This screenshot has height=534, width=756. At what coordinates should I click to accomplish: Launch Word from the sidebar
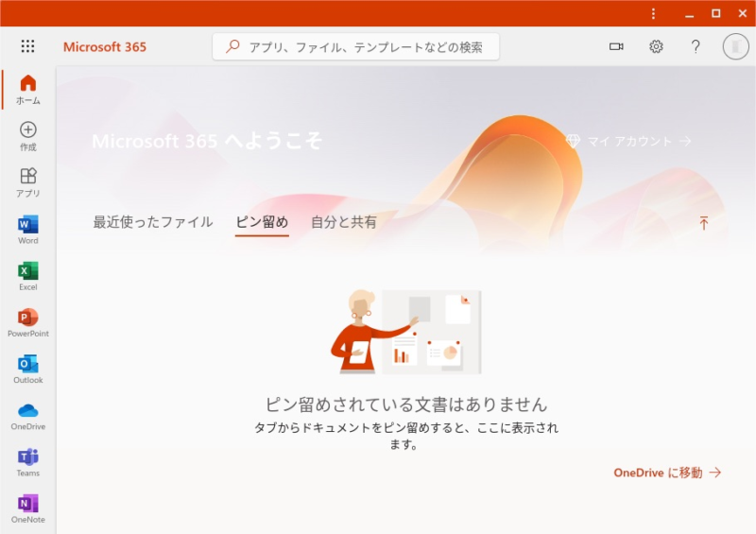click(x=28, y=230)
